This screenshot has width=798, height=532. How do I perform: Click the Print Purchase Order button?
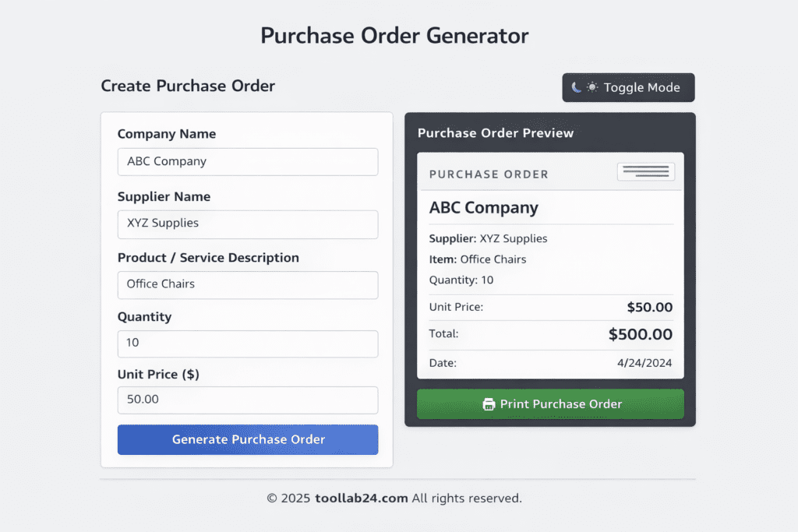pos(550,404)
